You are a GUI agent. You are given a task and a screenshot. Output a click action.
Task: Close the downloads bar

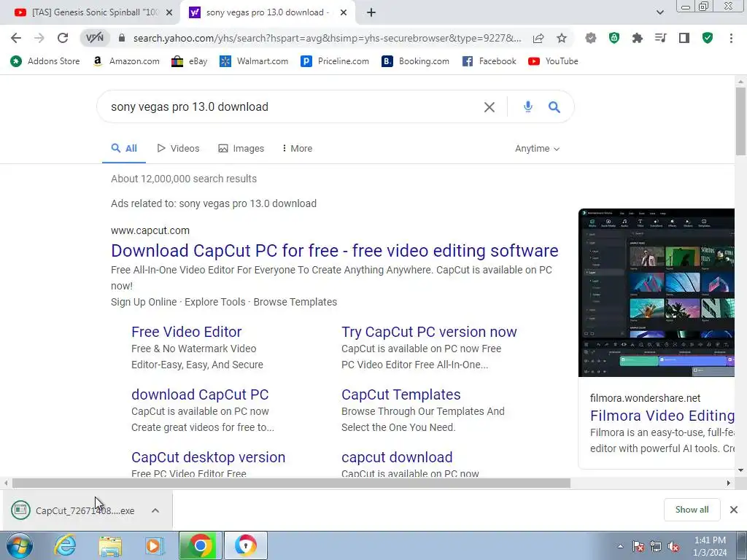pyautogui.click(x=734, y=510)
